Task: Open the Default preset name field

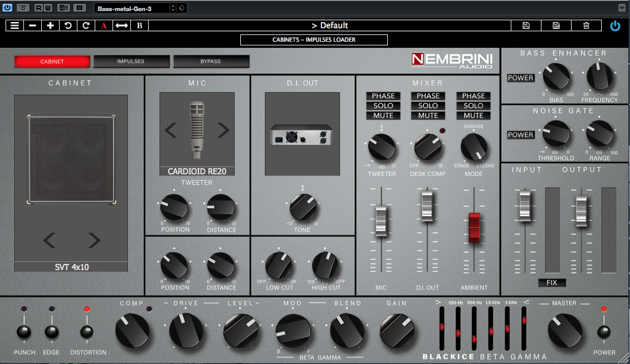Action: (329, 25)
